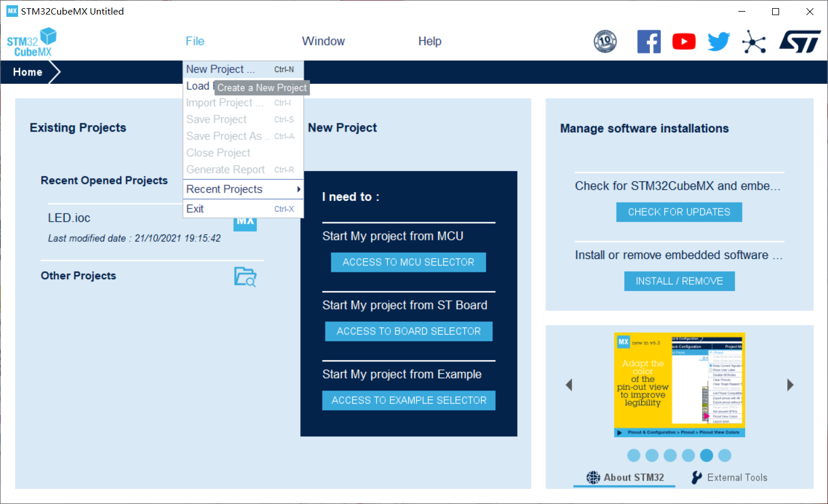This screenshot has width=828, height=504.
Task: Click ACCESS TO BOARD SELECTOR button
Action: 409,331
